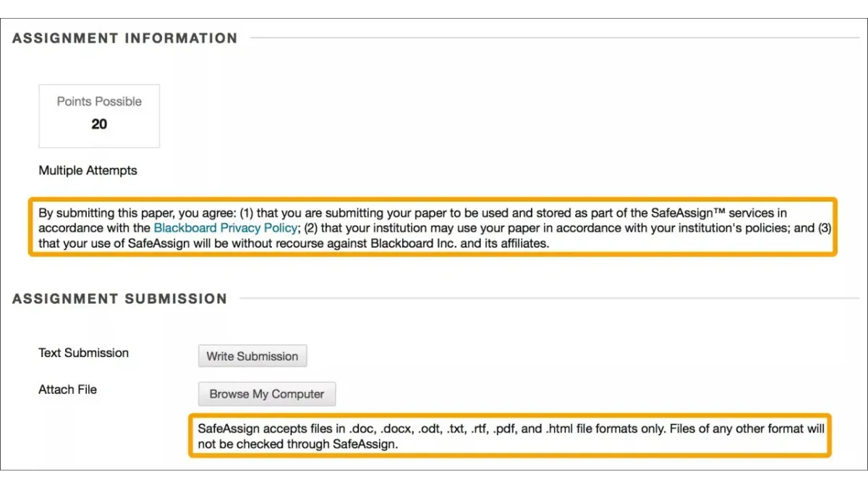Click the Browse My Computer button
The image size is (868, 488).
point(267,394)
